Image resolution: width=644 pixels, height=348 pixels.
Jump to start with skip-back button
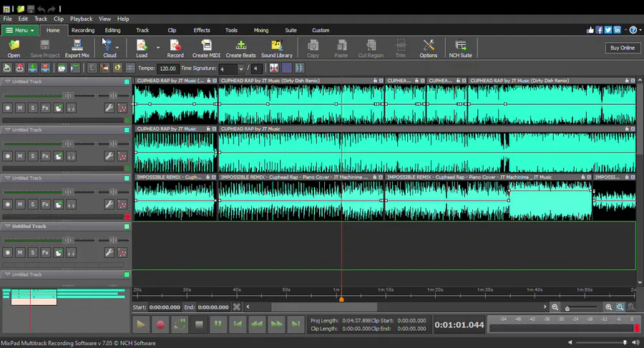[238, 324]
